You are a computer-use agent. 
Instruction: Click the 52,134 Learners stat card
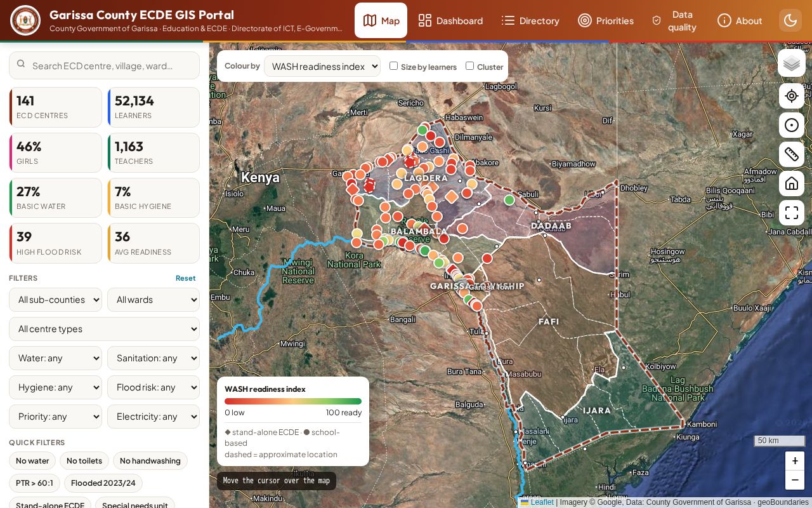tap(154, 107)
